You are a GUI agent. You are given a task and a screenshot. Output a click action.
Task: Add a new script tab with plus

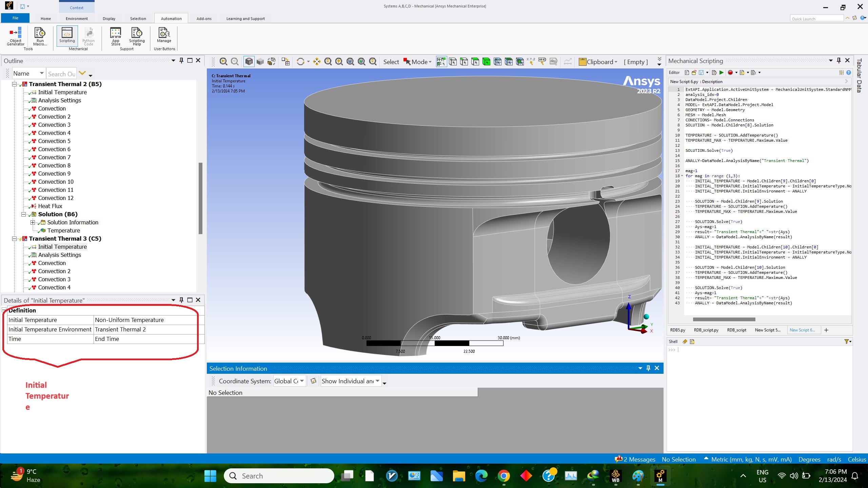click(826, 330)
